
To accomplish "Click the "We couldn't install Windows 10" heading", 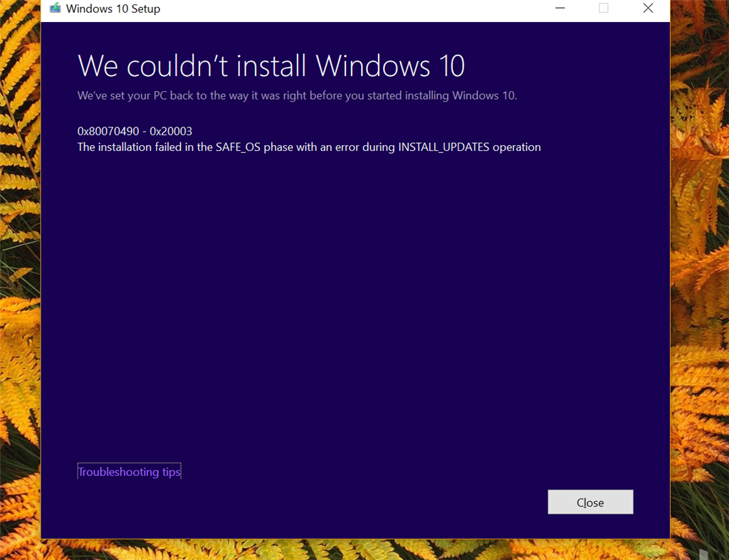I will (271, 66).
